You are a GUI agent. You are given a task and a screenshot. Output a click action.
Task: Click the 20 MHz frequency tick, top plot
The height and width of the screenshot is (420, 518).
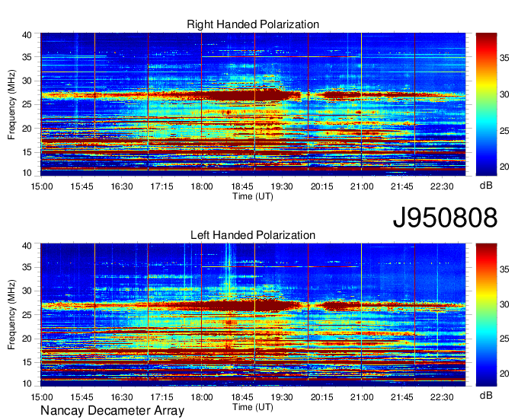click(x=27, y=129)
